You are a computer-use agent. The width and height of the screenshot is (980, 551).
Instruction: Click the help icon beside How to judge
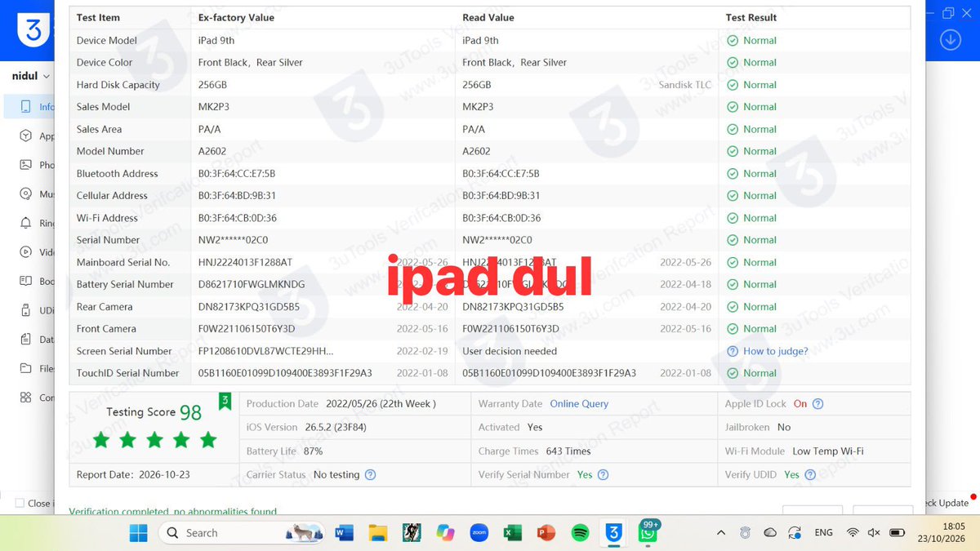point(733,351)
